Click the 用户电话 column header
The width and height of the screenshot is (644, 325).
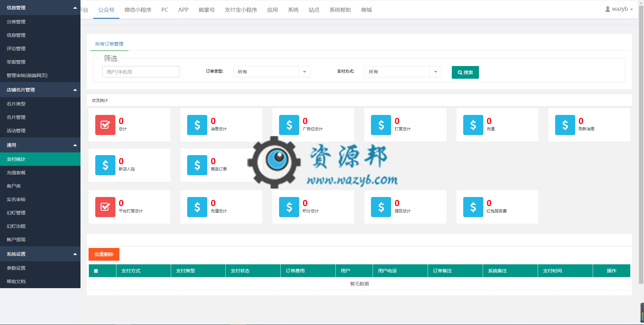(x=400, y=271)
